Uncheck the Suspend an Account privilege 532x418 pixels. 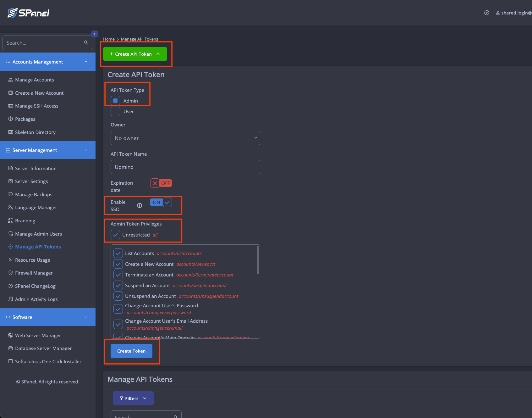coord(118,286)
